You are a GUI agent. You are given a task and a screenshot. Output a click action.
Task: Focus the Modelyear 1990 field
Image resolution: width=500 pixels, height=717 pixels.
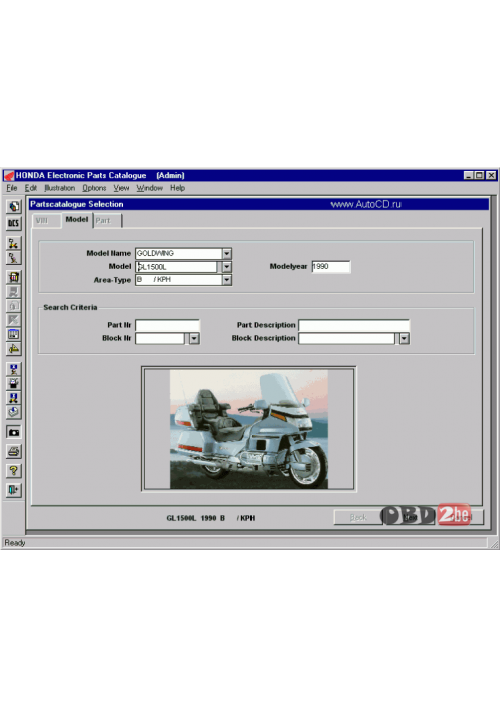click(331, 267)
